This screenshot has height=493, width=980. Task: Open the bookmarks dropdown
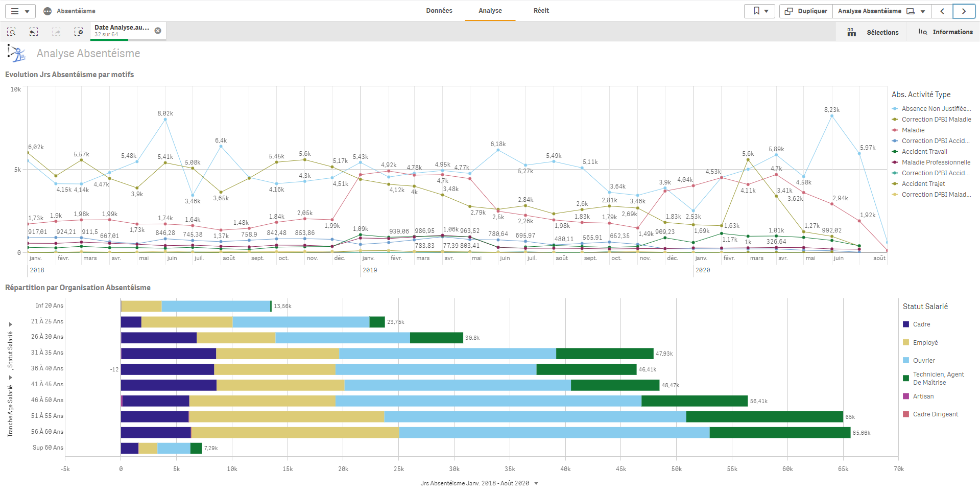coord(760,11)
